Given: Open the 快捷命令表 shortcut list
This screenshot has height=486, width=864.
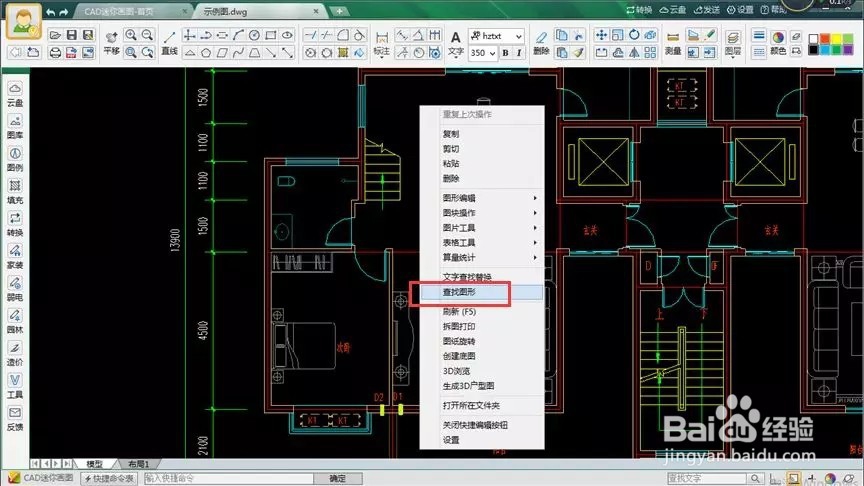Looking at the screenshot, I should (109, 478).
